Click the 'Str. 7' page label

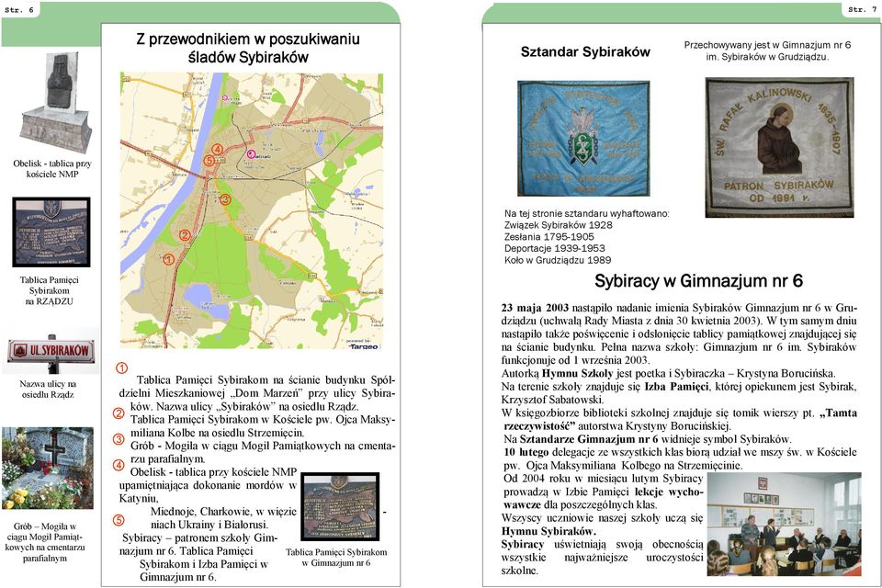[862, 9]
